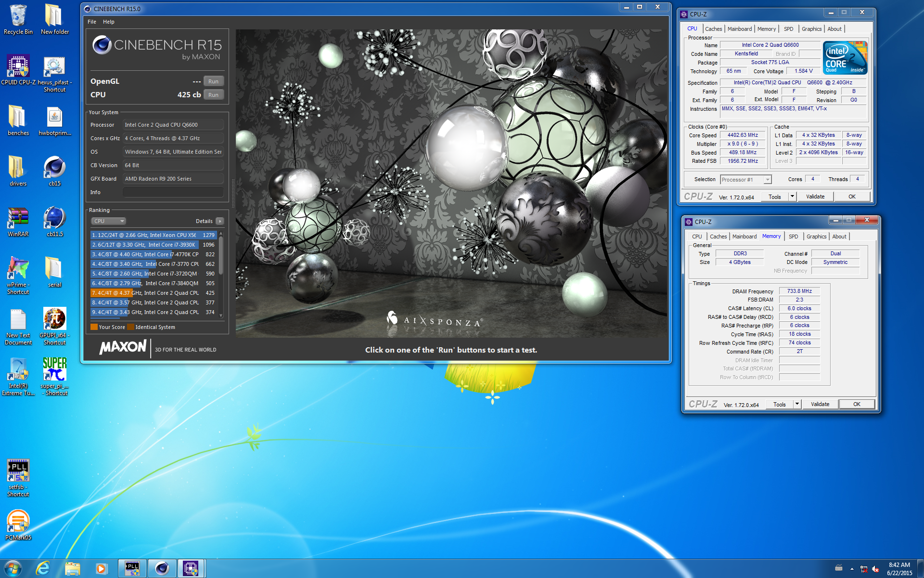Image resolution: width=924 pixels, height=578 pixels.
Task: Open Graphics tab in top CPU-Z
Action: (x=811, y=29)
